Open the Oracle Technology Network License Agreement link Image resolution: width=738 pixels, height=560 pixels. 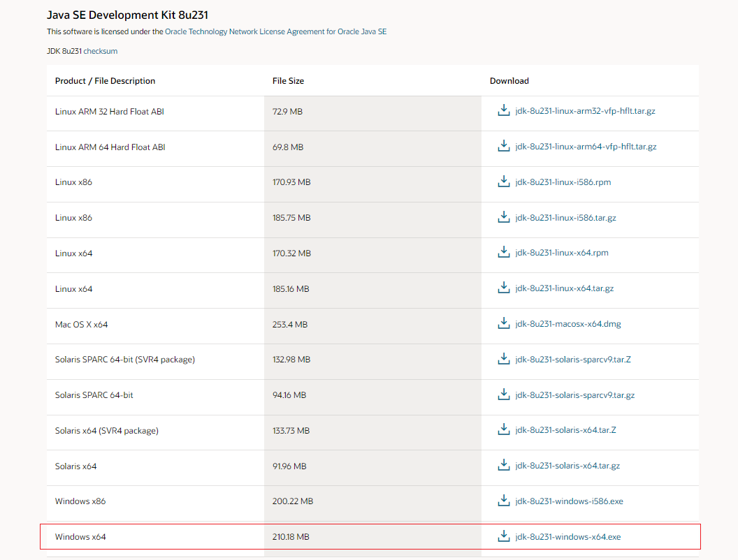tap(275, 31)
